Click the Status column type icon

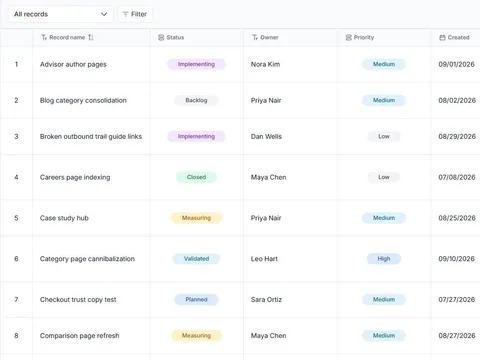coord(161,37)
